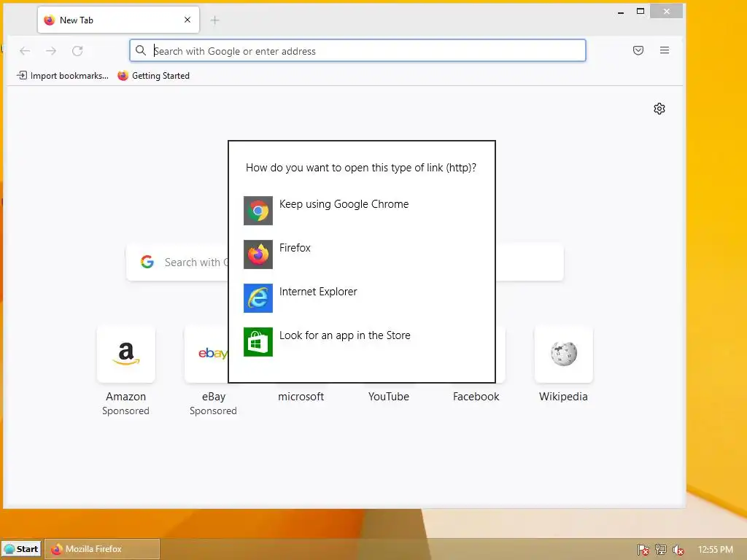Click the magnifier icon in address bar
Screen dimensions: 747x560
click(141, 50)
